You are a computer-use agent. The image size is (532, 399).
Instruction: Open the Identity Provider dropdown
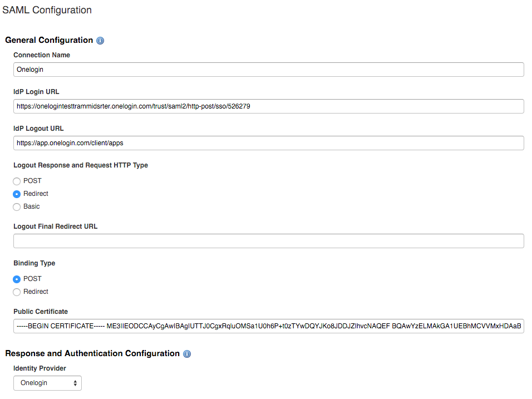(x=47, y=383)
